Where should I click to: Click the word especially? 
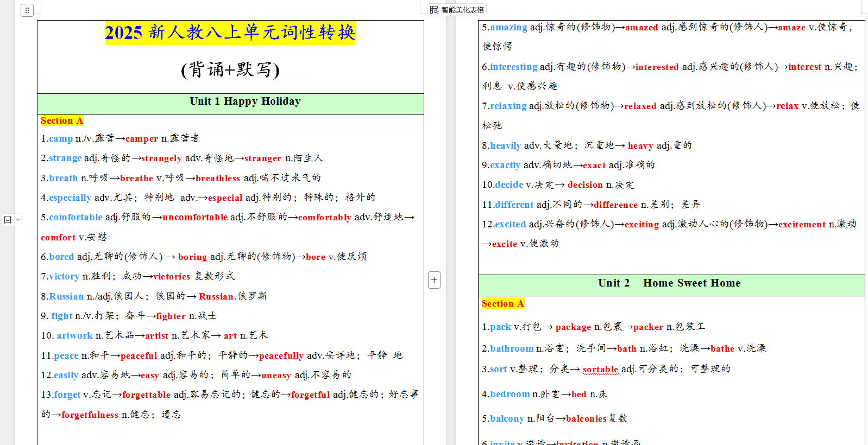(x=70, y=198)
